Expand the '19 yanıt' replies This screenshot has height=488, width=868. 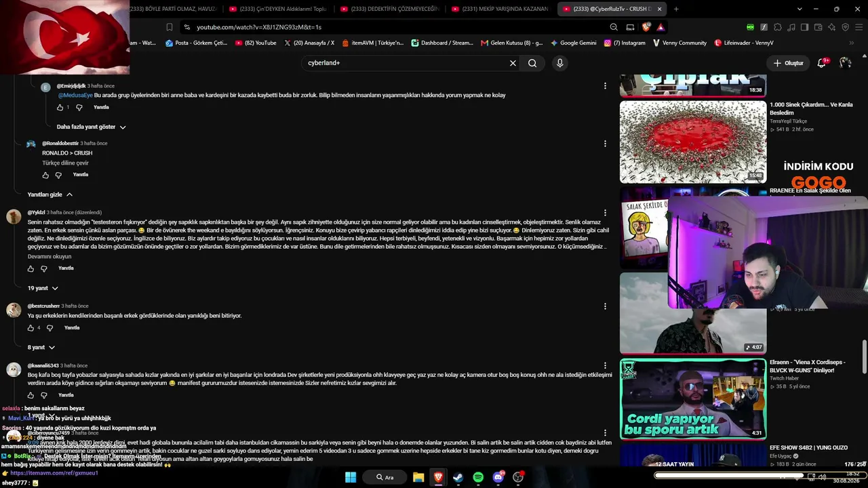[x=43, y=288]
